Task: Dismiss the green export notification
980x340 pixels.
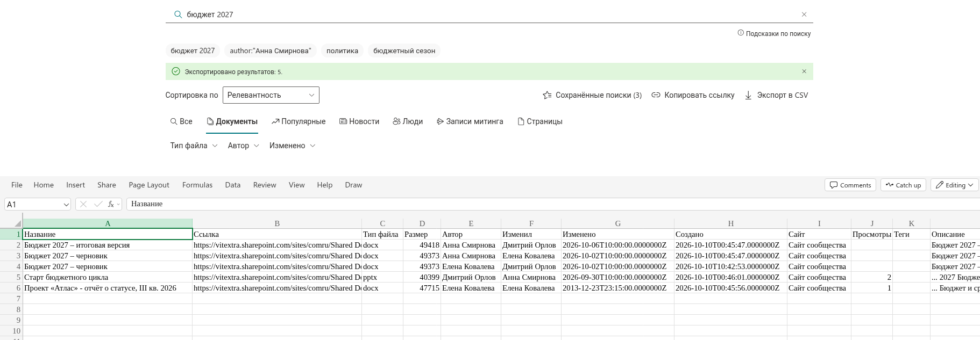Action: (x=804, y=71)
